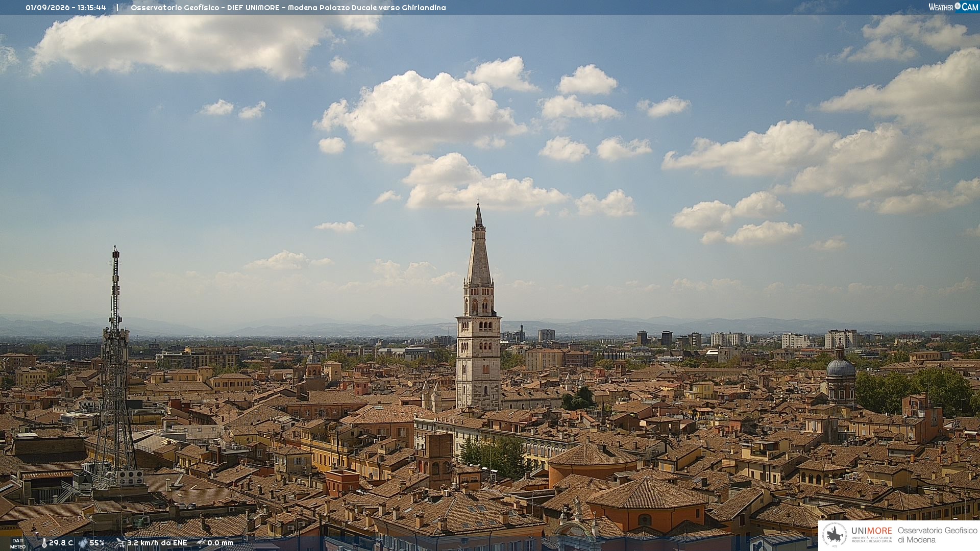Click the 0.0 mm rainfall value

220,543
